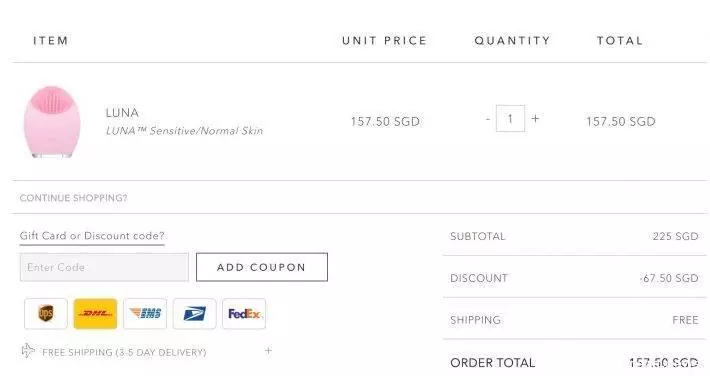The width and height of the screenshot is (710, 376).
Task: Choose the EMS shipping icon
Action: (x=145, y=313)
